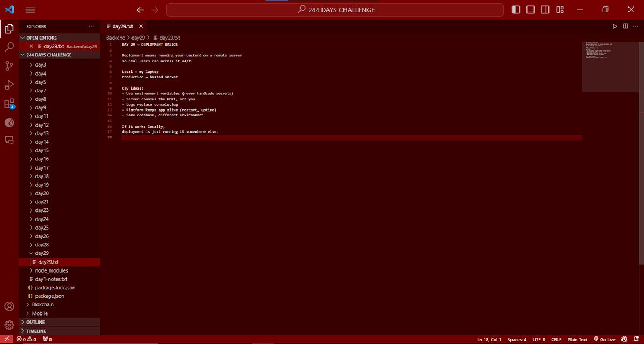Go forward with the right arrow
Screen dimensions: 644x344
click(x=156, y=10)
